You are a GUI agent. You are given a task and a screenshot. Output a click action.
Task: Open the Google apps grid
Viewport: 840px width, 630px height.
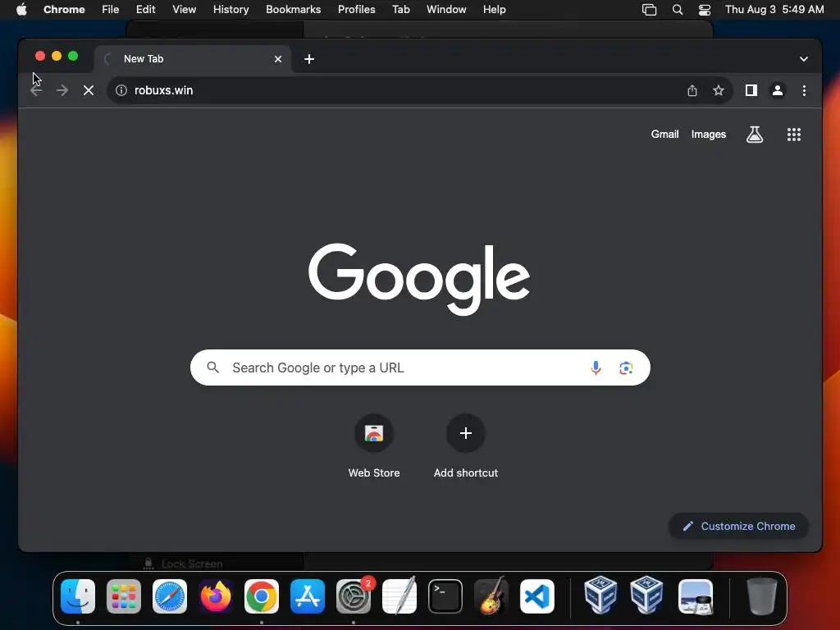click(793, 135)
